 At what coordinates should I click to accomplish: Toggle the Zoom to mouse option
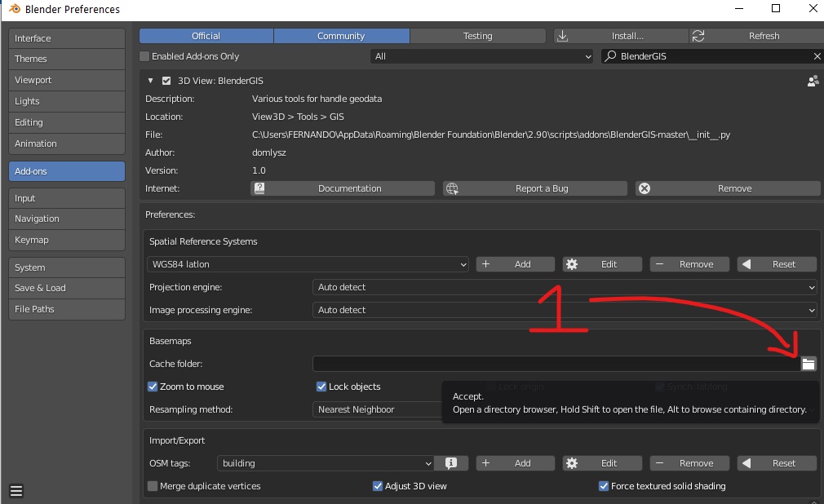153,387
